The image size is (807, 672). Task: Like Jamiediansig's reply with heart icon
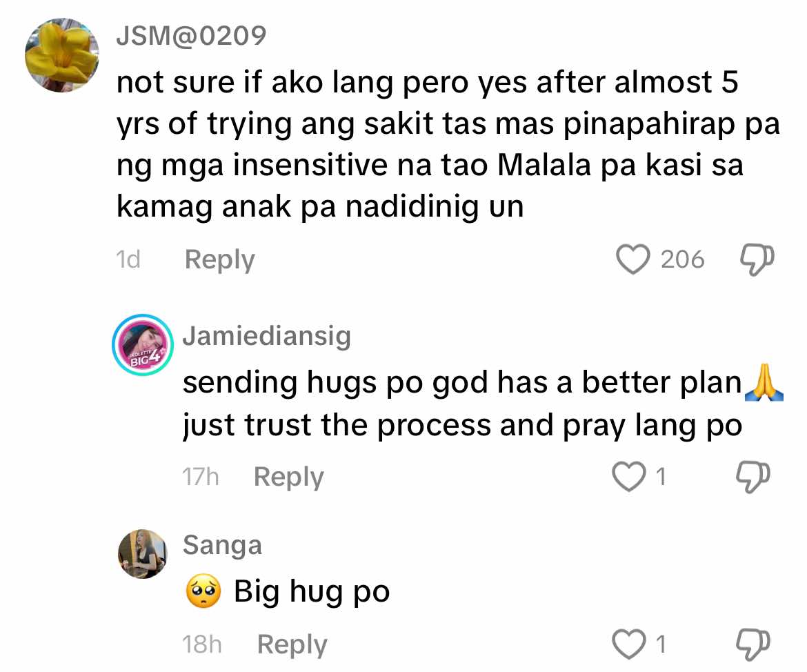[x=629, y=476]
